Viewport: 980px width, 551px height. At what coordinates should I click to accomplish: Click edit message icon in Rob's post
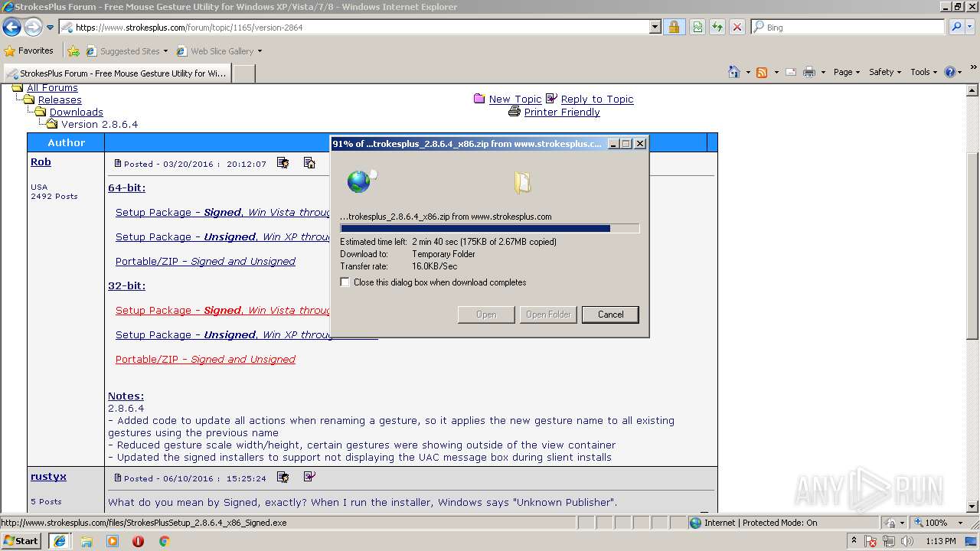(283, 163)
